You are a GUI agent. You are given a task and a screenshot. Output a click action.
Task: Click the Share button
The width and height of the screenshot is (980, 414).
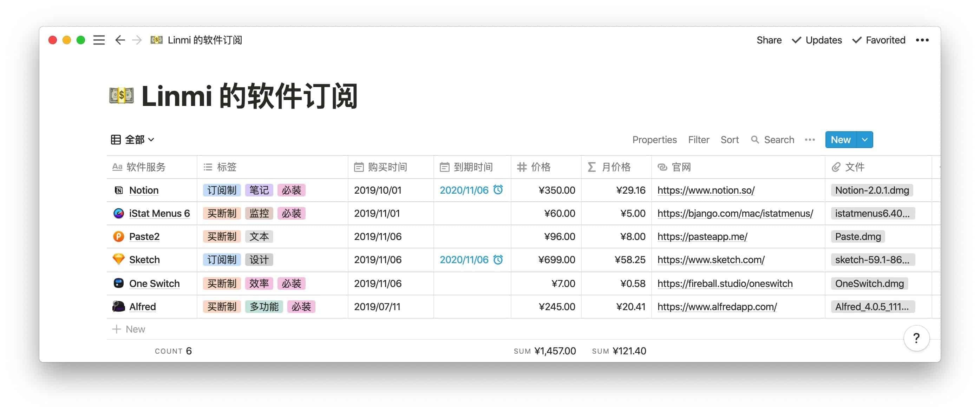[x=769, y=40]
